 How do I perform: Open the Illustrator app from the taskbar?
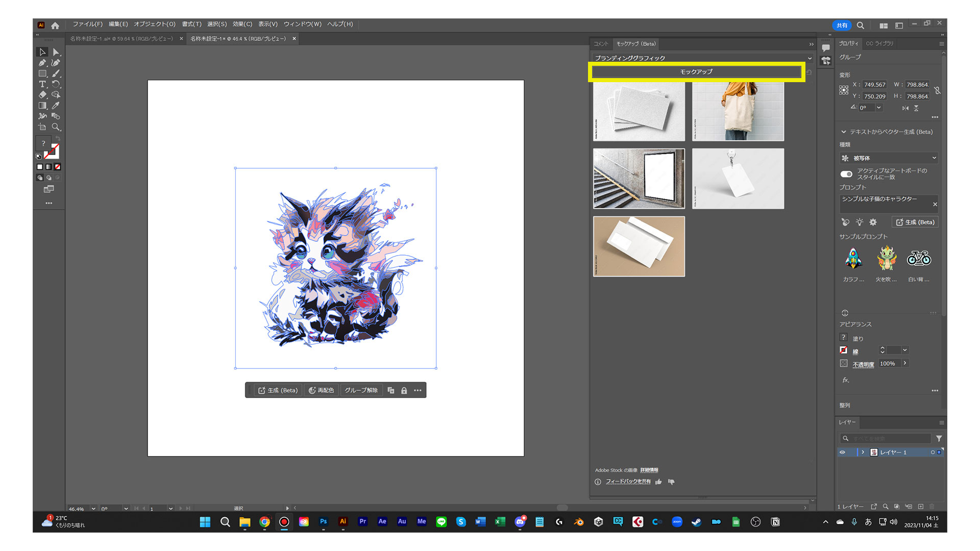343,521
